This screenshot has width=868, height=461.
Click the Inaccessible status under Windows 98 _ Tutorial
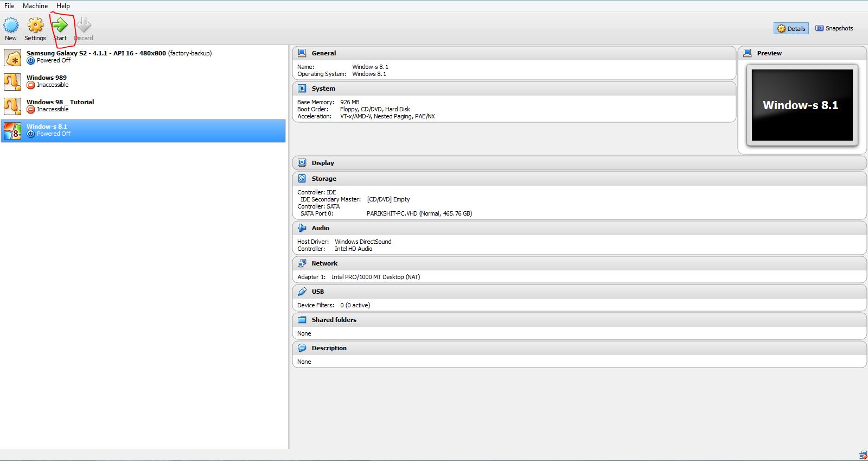tap(53, 109)
